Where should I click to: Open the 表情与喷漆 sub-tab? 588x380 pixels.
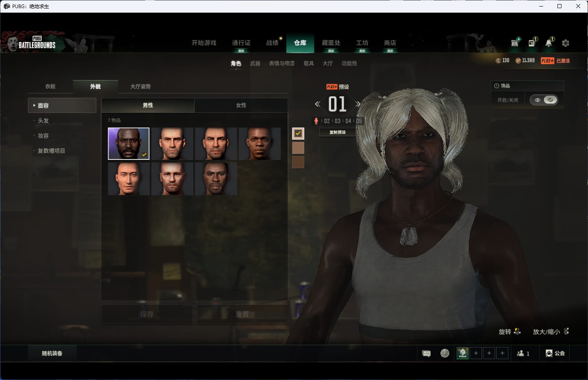tap(282, 64)
